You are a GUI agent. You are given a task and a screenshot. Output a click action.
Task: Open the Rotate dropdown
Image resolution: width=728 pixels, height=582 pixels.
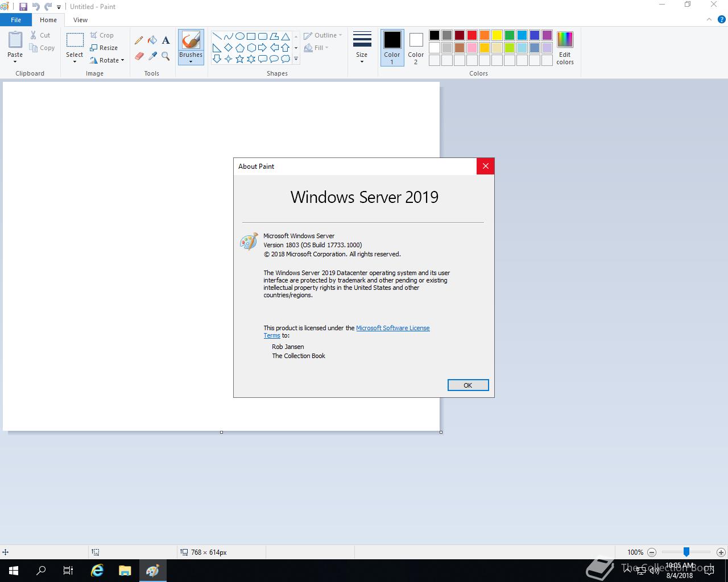107,60
